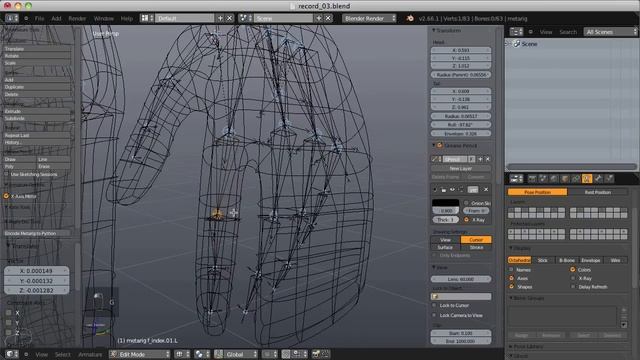Enable Delay Refresh checkbox
This screenshot has width=640, height=360.
coord(573,287)
